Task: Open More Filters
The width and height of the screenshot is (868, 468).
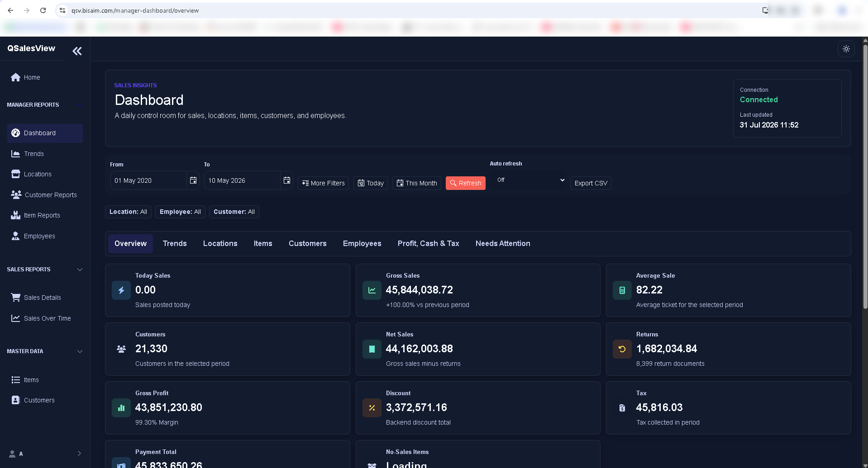Action: coord(323,183)
